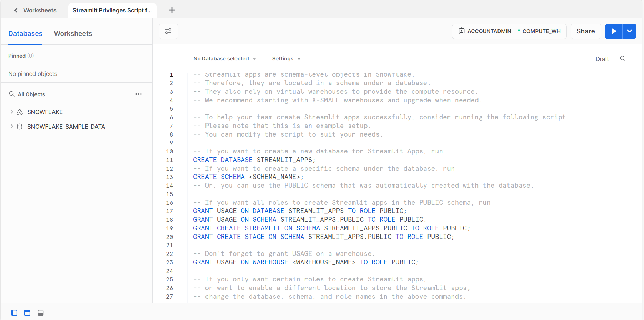Open the Settings dropdown above editor
Image resolution: width=644 pixels, height=320 pixels.
286,59
